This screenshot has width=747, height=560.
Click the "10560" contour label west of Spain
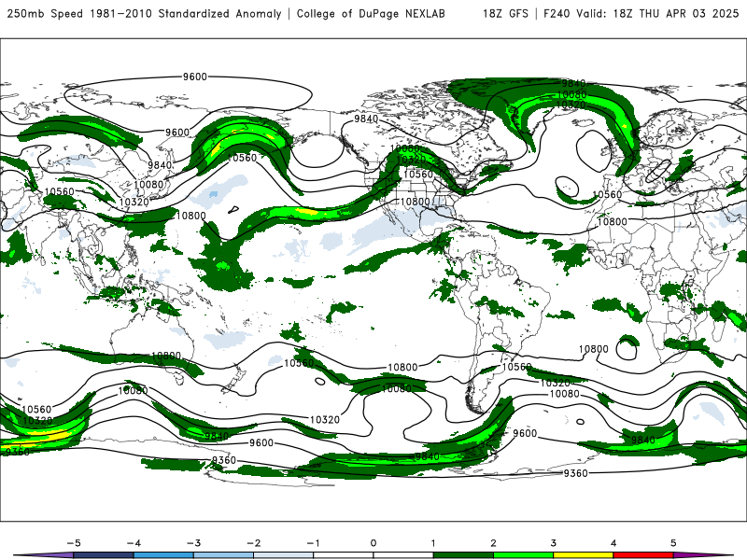pos(607,194)
